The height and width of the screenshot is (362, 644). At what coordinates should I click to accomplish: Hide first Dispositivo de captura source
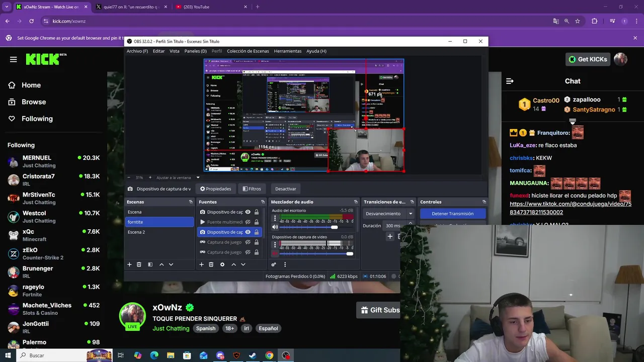click(248, 212)
